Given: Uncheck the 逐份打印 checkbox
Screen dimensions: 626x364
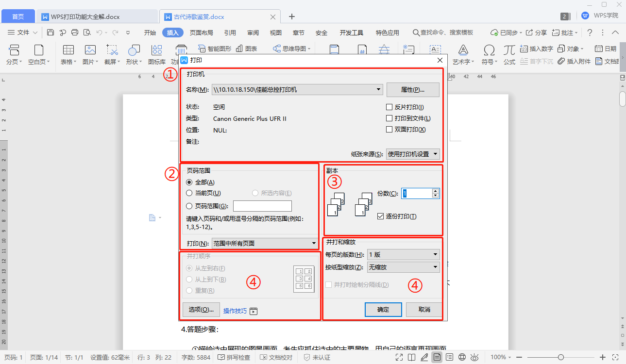Looking at the screenshot, I should (380, 216).
